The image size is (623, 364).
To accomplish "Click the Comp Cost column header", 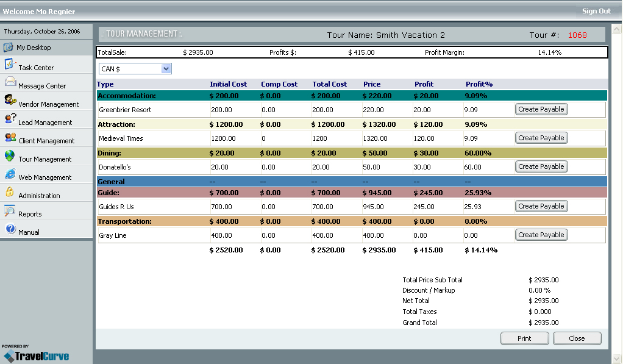I will click(x=279, y=84).
